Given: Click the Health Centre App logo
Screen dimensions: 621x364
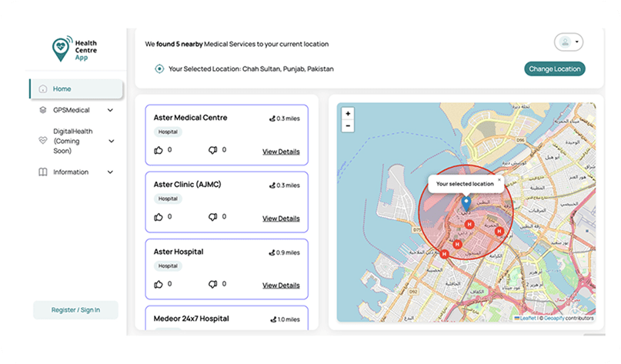Looking at the screenshot, I should pos(75,49).
